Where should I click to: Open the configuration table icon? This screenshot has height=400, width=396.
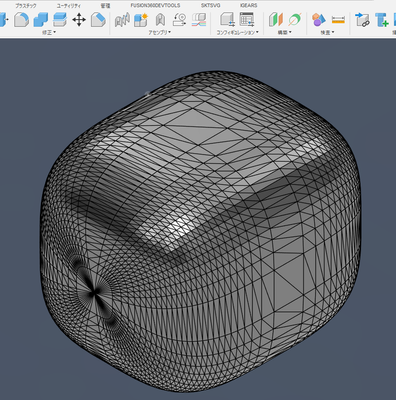pyautogui.click(x=247, y=20)
